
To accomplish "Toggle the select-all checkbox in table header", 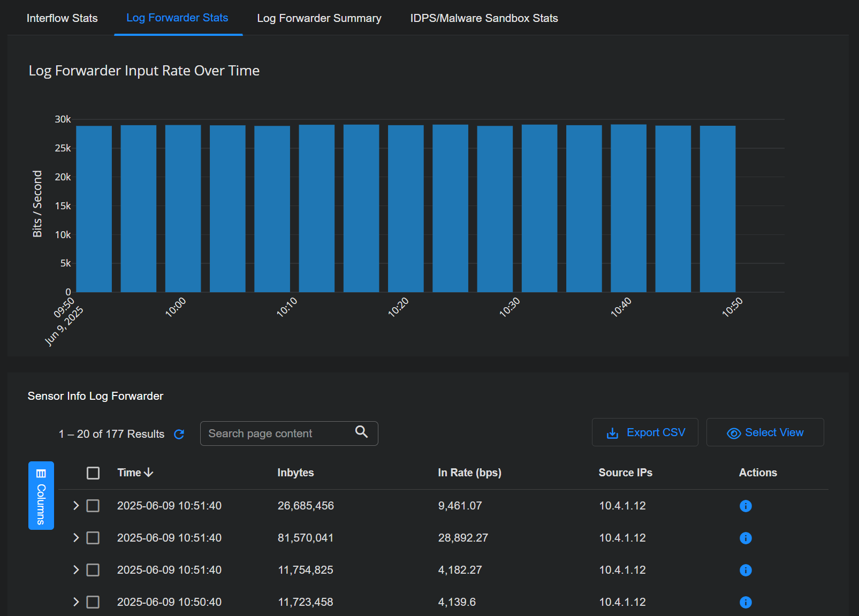I will 93,473.
